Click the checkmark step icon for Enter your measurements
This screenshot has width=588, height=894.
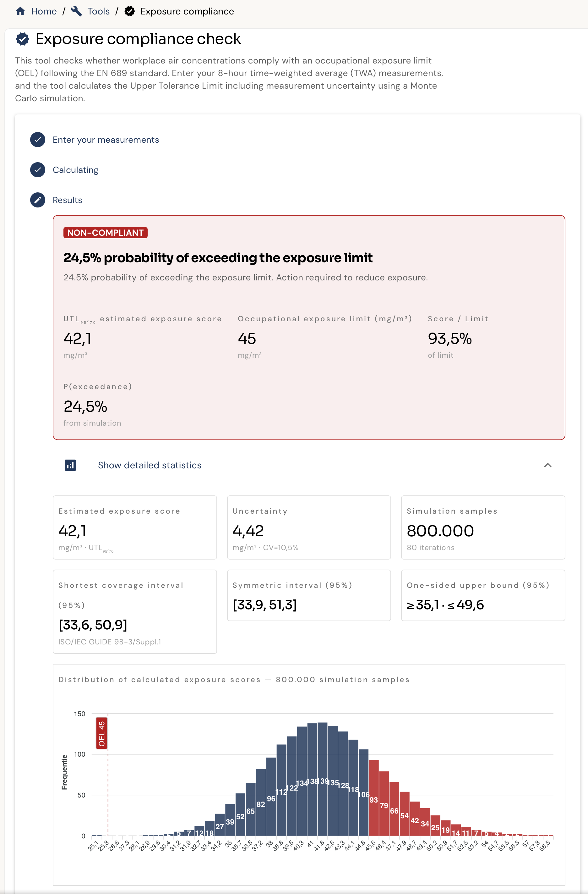point(37,140)
